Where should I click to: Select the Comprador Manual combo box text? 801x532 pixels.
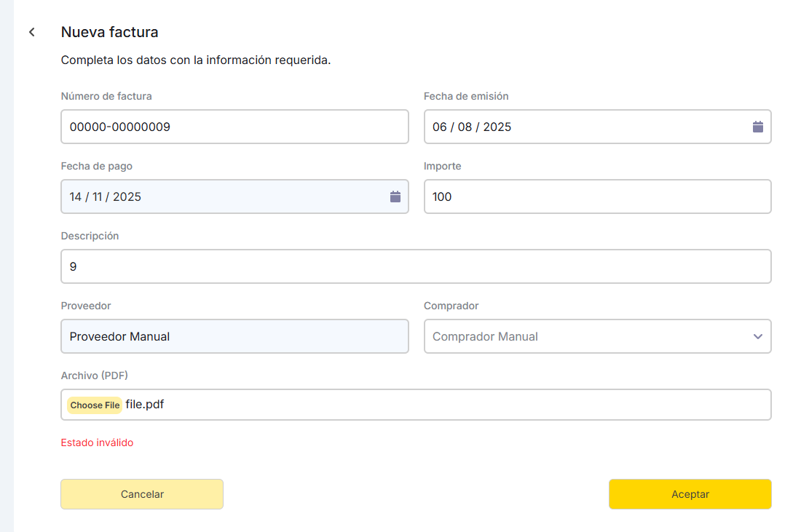click(486, 336)
